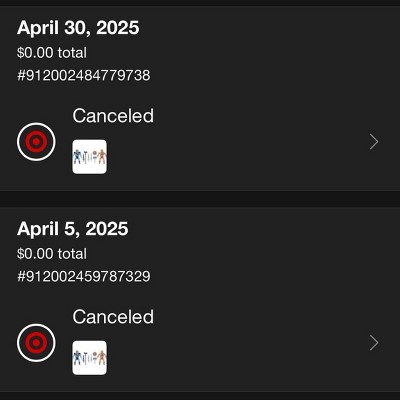
Task: Click $0.00 total under April 30, 2025
Action: coord(52,53)
